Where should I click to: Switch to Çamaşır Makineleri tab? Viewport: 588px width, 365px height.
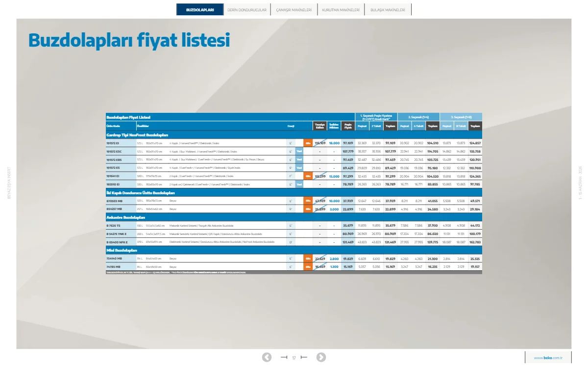tap(294, 10)
